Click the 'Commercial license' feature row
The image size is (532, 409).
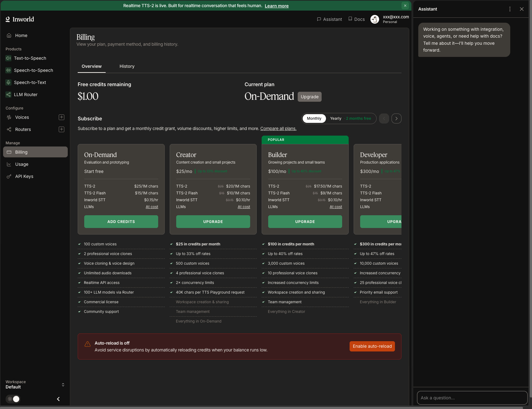tap(121, 302)
